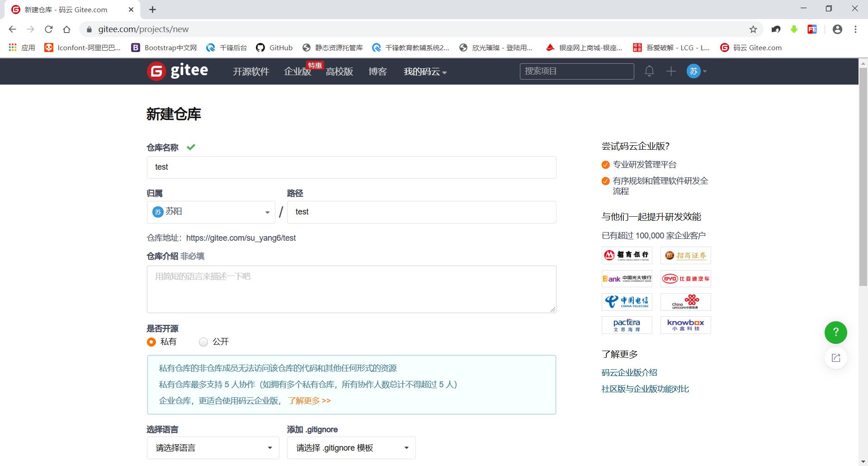Click 招商证券 customer logo
The height and width of the screenshot is (466, 868).
(685, 255)
